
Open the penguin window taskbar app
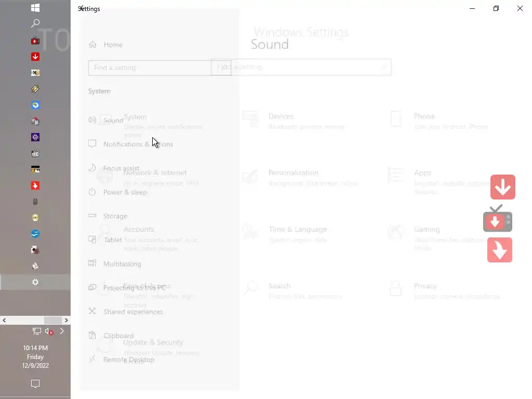[35, 169]
